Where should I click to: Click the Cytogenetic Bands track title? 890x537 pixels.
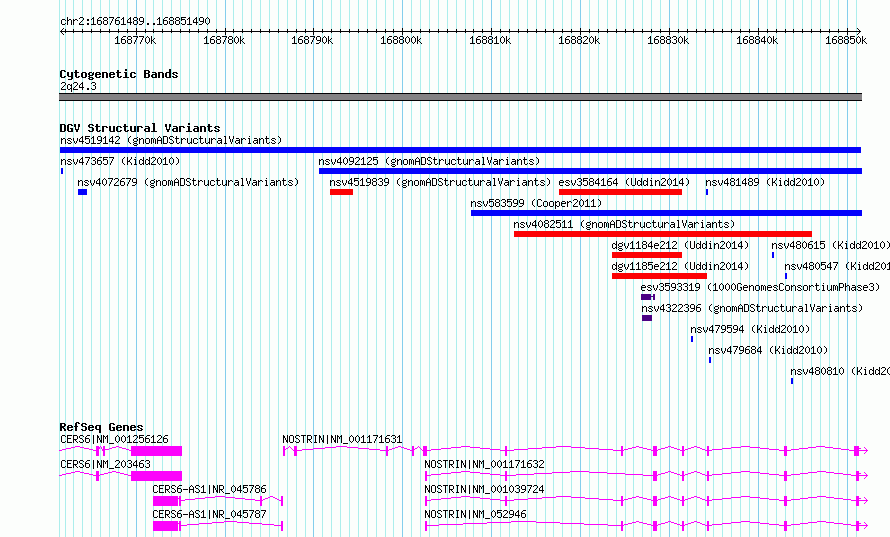(119, 74)
